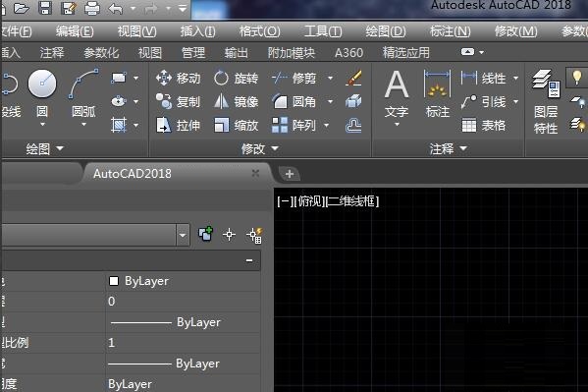Viewport: 588px width, 392px height.
Task: Open the 视图(V) menu
Action: tap(136, 31)
